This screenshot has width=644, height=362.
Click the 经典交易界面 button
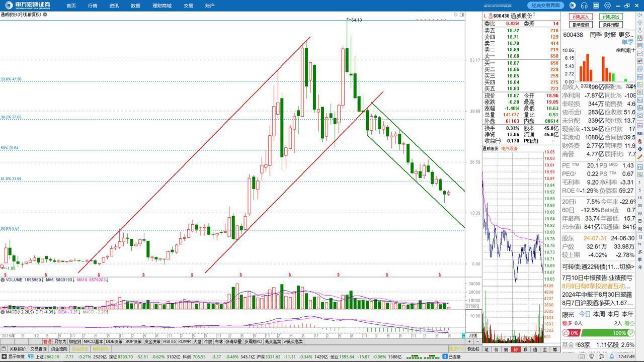tap(546, 6)
